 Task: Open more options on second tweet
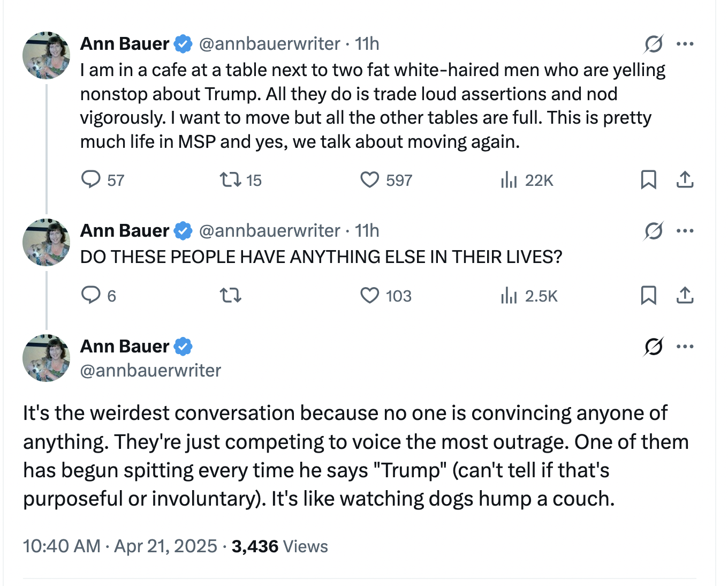pyautogui.click(x=685, y=231)
